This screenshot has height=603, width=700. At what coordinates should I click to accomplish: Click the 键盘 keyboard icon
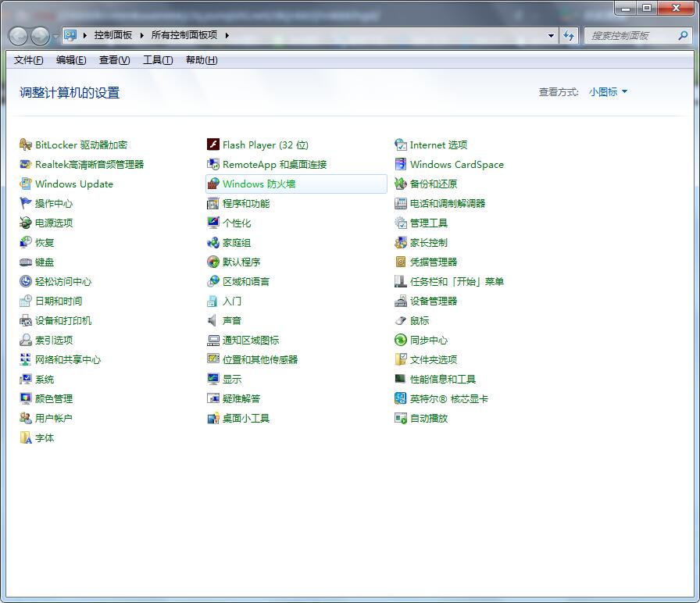(26, 262)
